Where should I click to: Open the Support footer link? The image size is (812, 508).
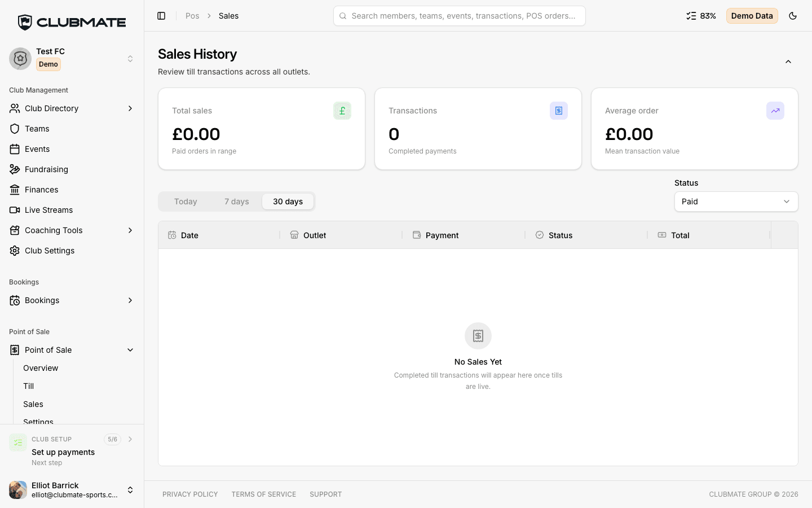326,494
